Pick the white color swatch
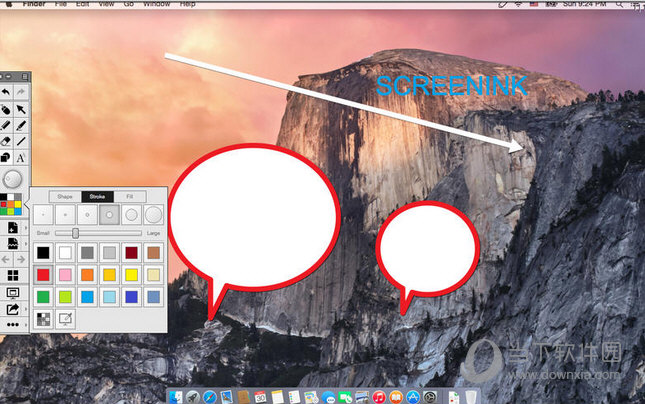This screenshot has height=404, width=645. click(65, 253)
